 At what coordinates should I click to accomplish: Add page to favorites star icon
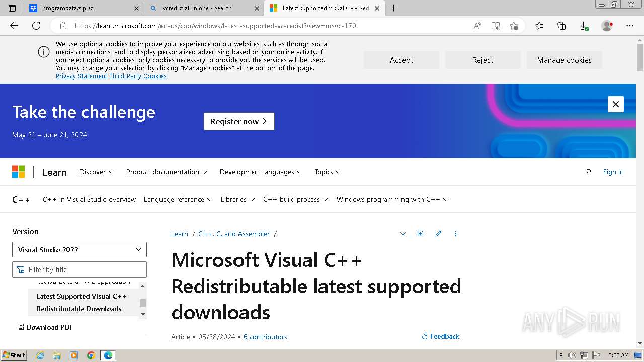tap(514, 26)
